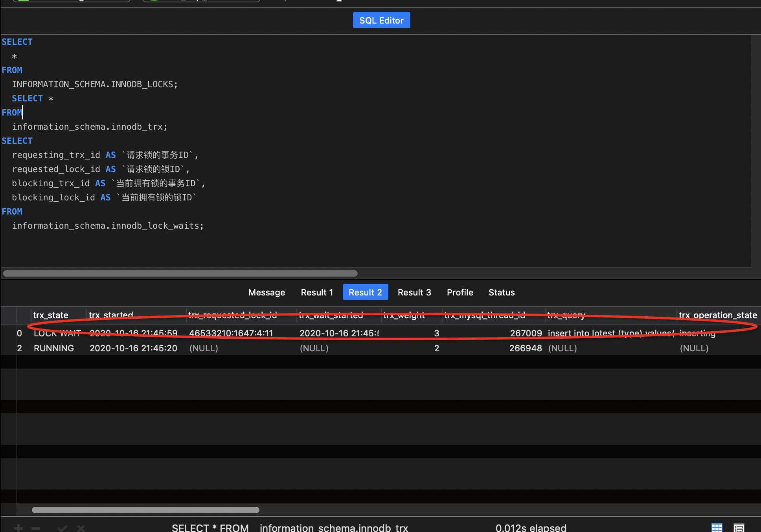Click information_schema.innodb_lock_waits line in editor
Image resolution: width=761 pixels, height=532 pixels.
[108, 226]
